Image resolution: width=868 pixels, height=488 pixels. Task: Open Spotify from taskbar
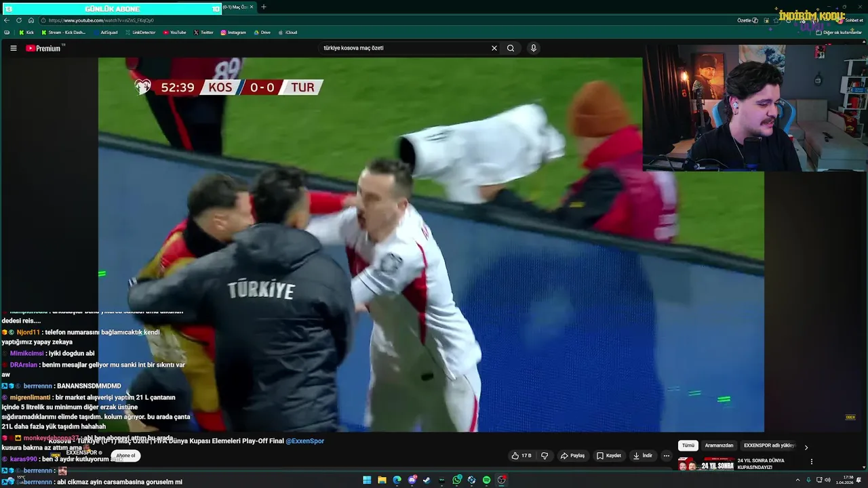click(486, 480)
